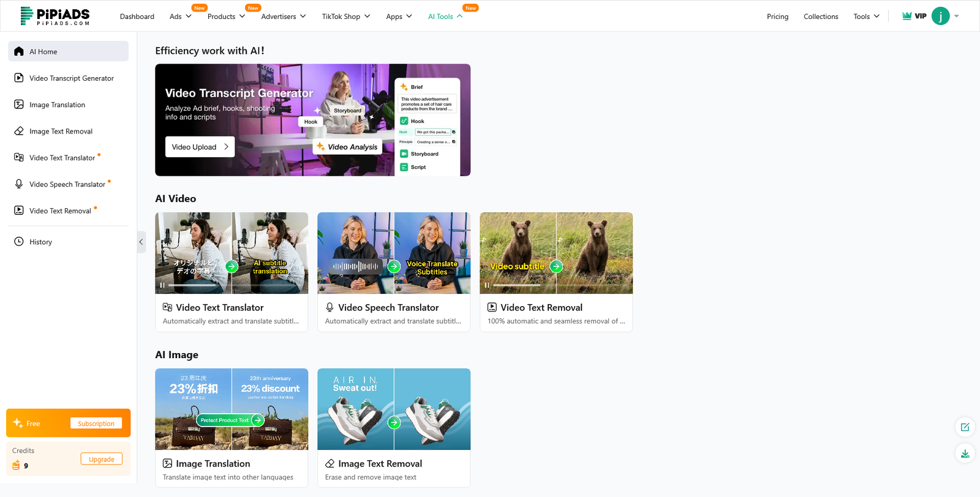The image size is (980, 497).
Task: Open the feedback edit floating button
Action: [x=965, y=427]
